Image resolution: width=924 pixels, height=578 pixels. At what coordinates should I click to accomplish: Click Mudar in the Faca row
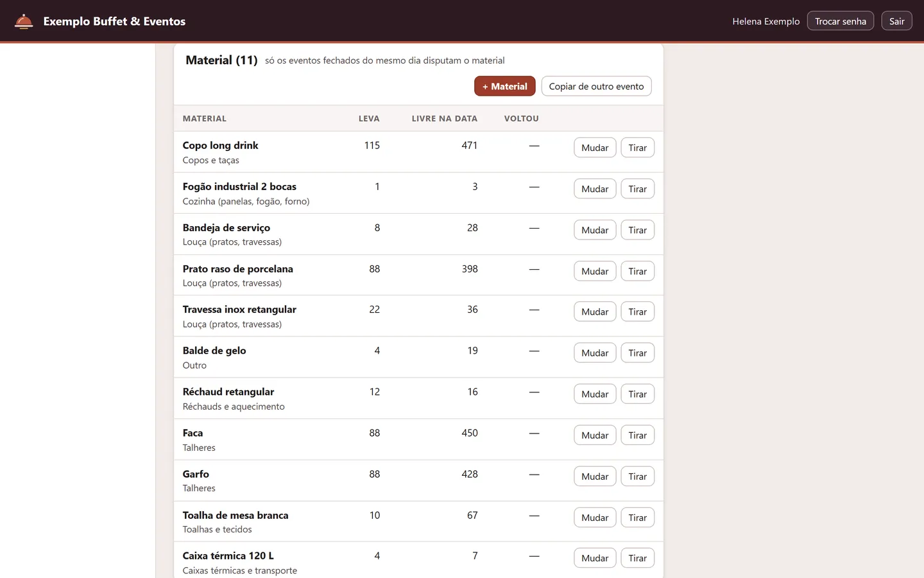point(595,435)
